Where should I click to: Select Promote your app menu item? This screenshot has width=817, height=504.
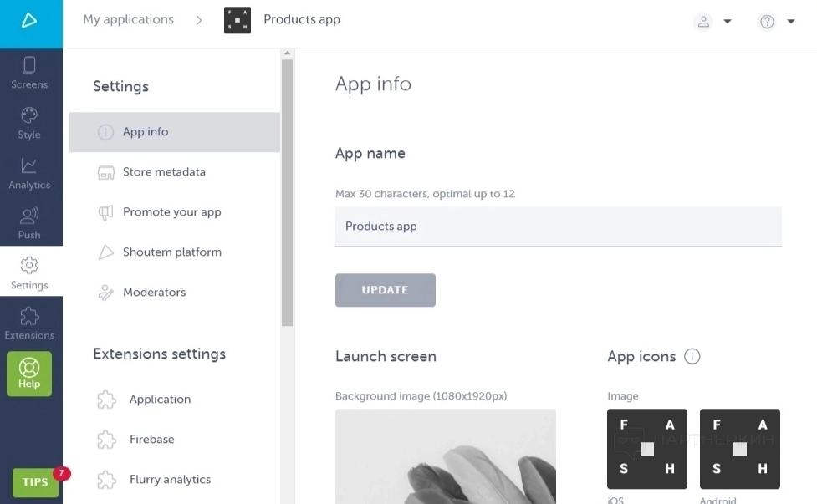[171, 212]
